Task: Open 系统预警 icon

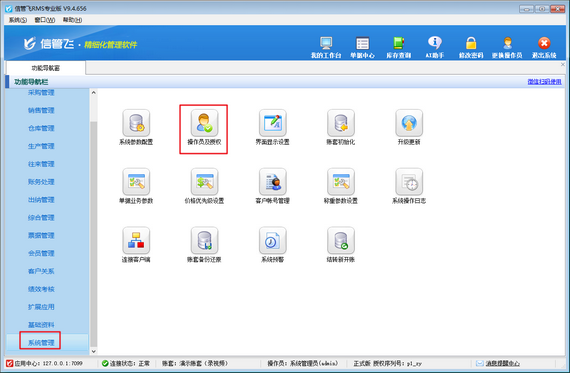Action: pos(273,241)
